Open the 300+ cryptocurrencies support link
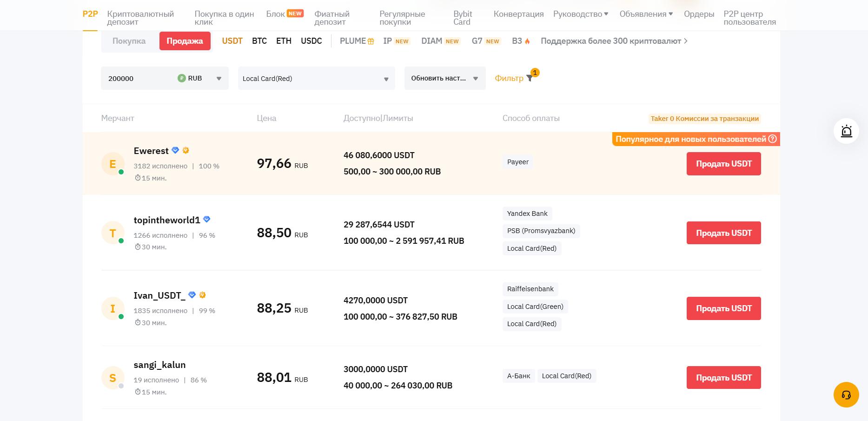Viewport: 868px width, 421px height. click(614, 41)
